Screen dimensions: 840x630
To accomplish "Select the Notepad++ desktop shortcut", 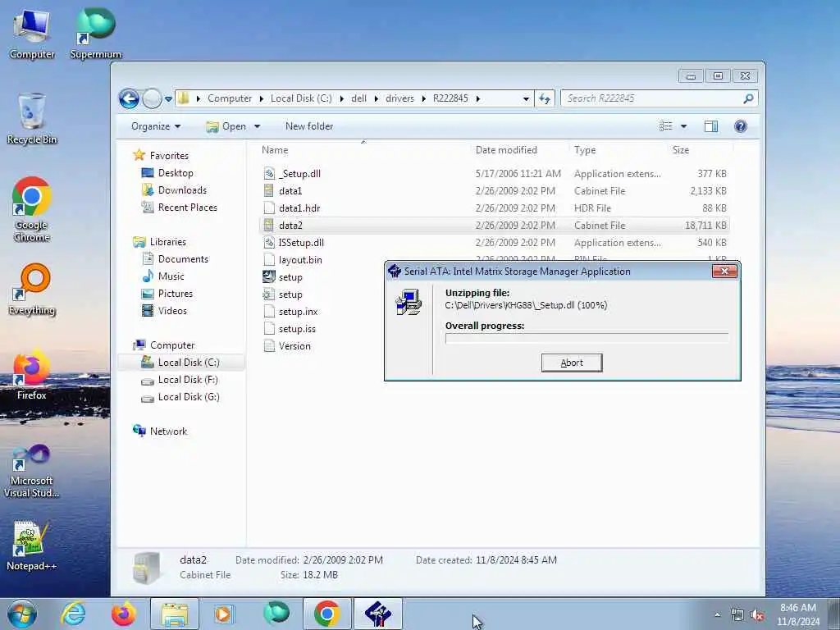I will point(32,546).
